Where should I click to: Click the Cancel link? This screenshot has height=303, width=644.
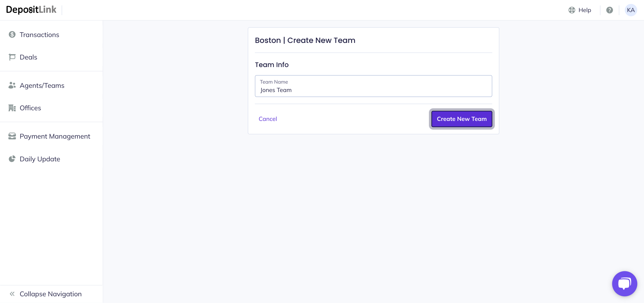click(268, 119)
